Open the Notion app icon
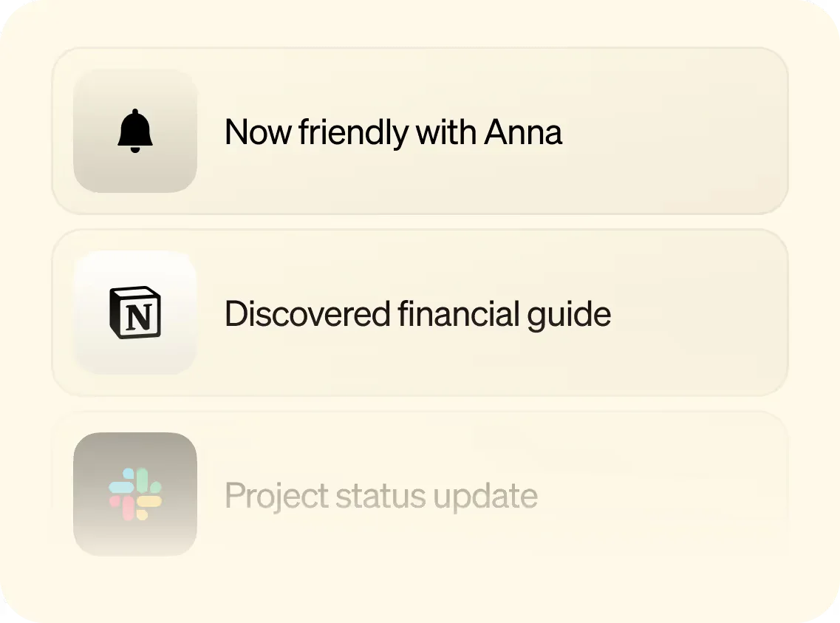 tap(135, 313)
